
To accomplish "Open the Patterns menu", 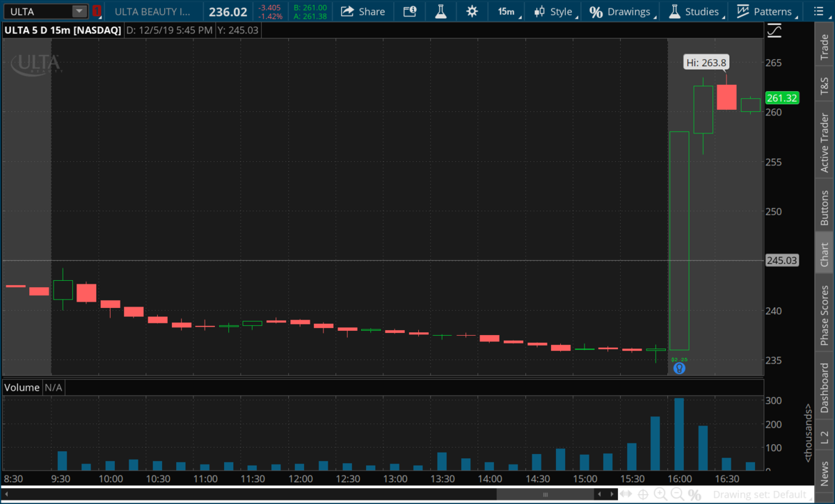I will pos(766,11).
